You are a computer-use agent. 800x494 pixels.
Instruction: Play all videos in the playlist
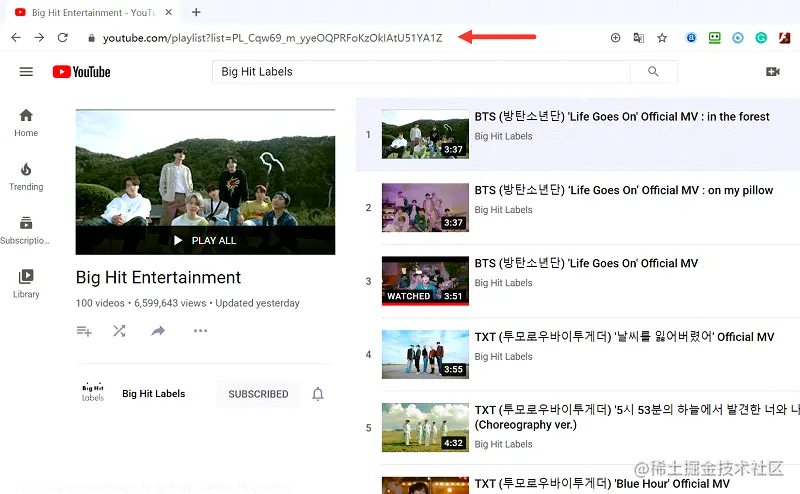coord(205,240)
